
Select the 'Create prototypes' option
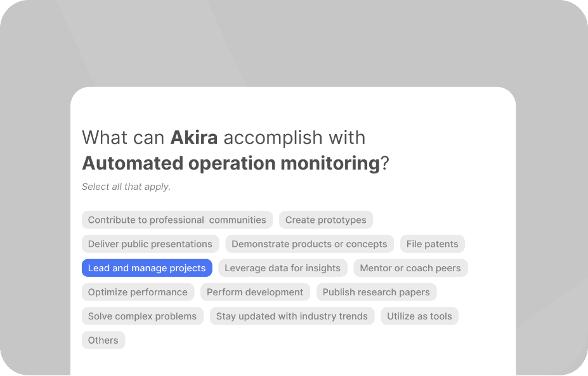pyautogui.click(x=325, y=220)
